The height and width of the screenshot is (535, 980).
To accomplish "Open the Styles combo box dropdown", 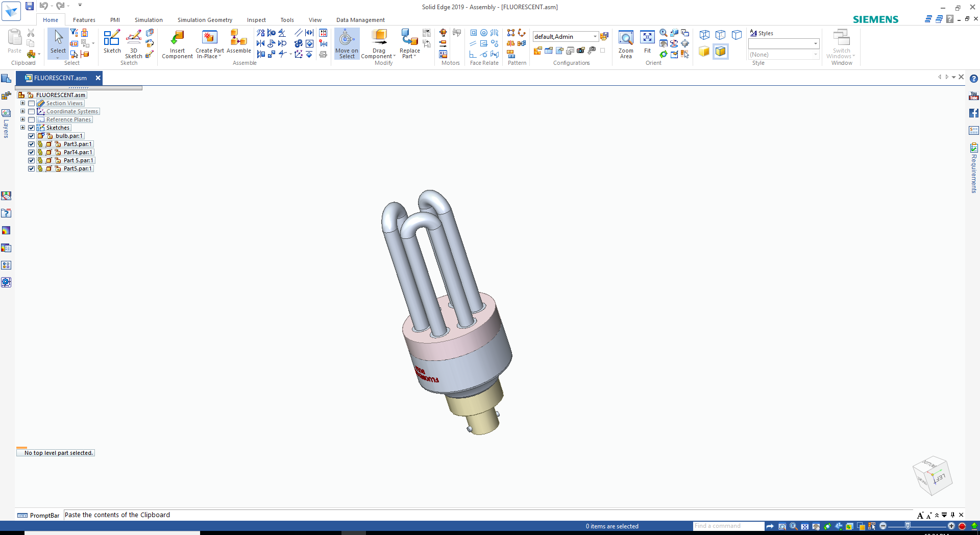I will pyautogui.click(x=815, y=44).
